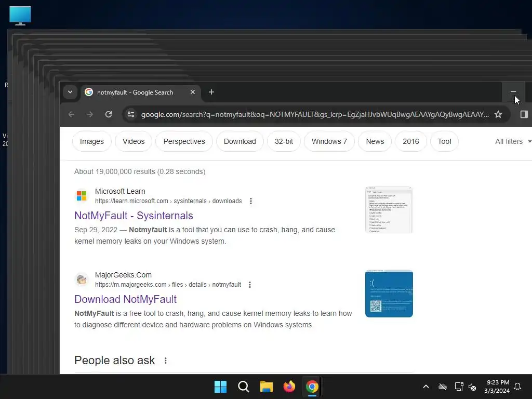
Task: Open File Explorer from taskbar
Action: [267, 387]
